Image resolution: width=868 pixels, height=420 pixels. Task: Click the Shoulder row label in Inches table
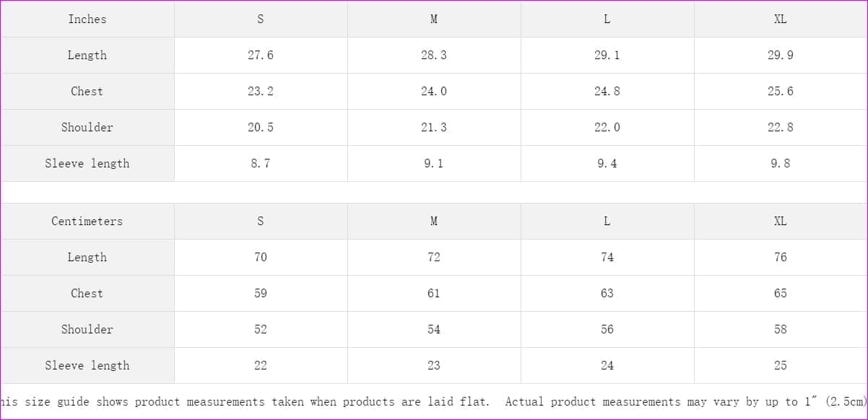(87, 128)
